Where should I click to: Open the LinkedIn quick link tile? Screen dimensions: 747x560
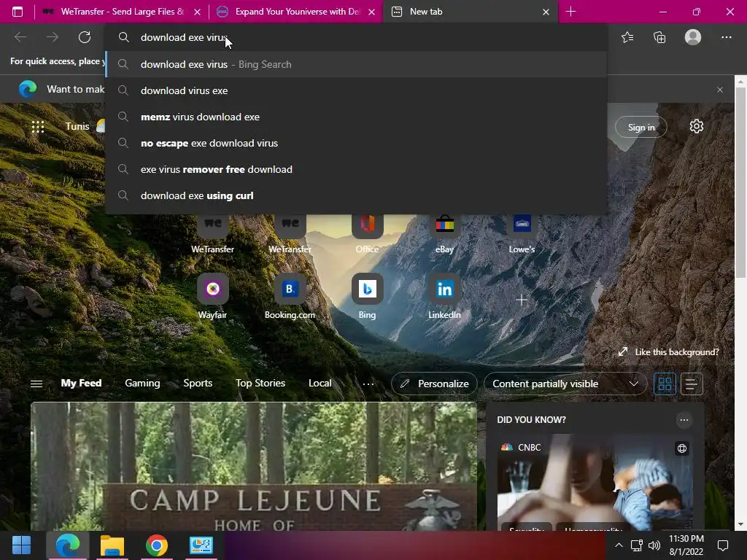tap(444, 296)
